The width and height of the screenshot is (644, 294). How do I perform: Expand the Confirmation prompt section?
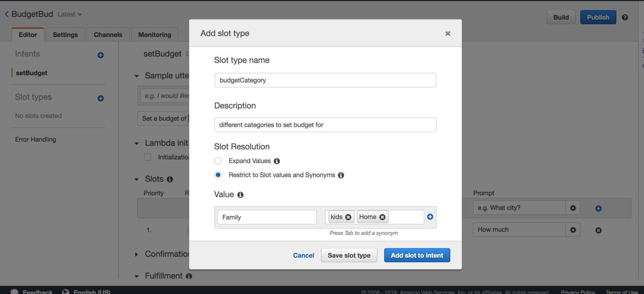pos(136,255)
